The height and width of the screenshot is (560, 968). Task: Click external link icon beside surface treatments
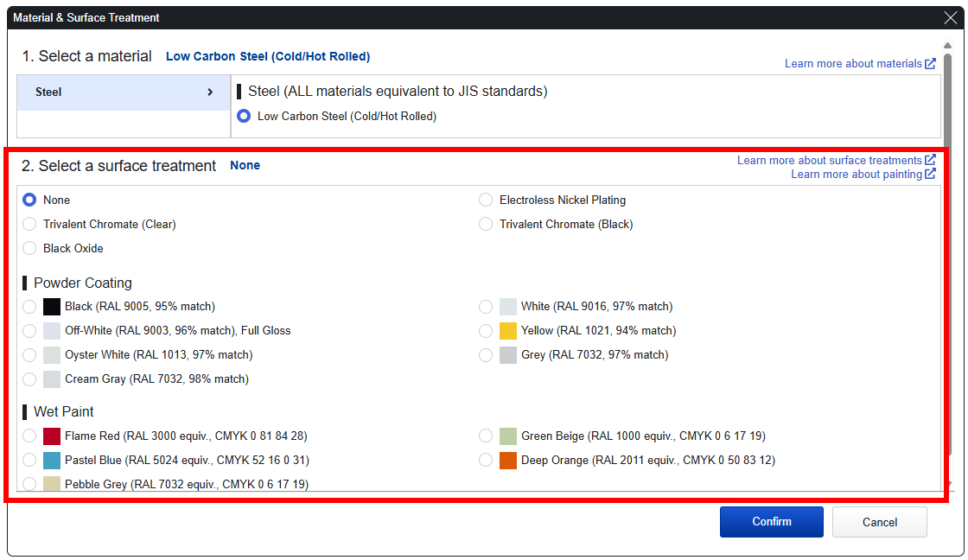(x=930, y=161)
